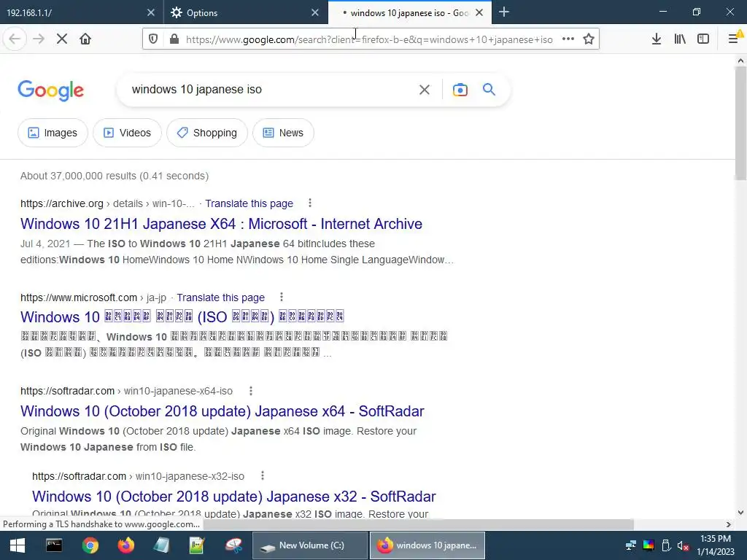Viewport: 747px width, 560px height.
Task: Open the taskbar clock and date
Action: (x=716, y=545)
